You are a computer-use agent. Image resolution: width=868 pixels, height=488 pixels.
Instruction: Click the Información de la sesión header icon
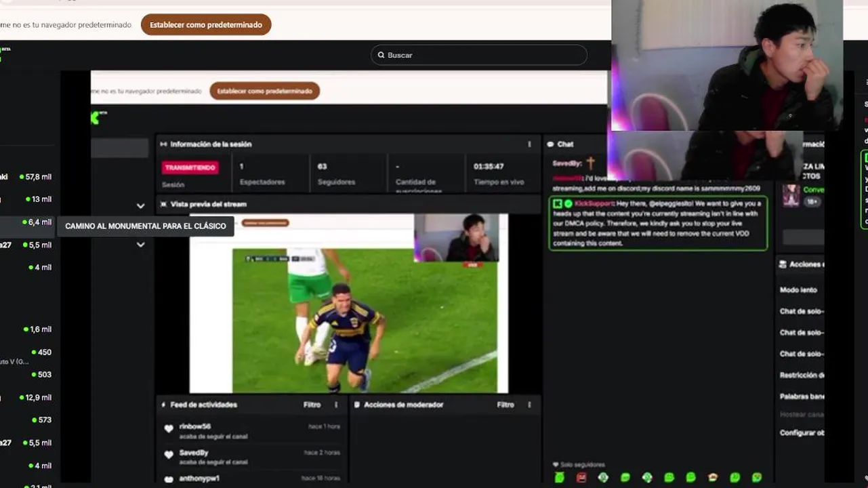tap(163, 144)
